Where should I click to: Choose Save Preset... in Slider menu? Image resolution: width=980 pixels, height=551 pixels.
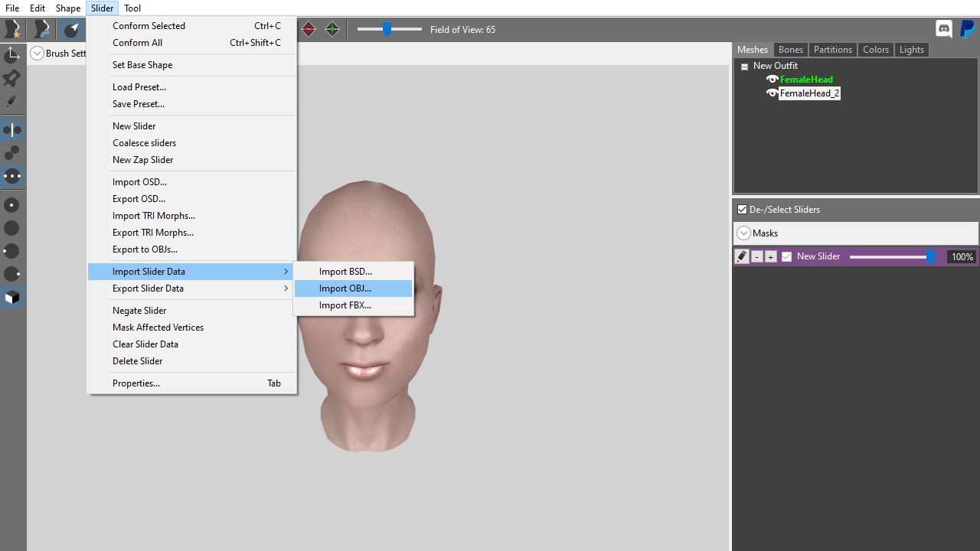[191, 104]
